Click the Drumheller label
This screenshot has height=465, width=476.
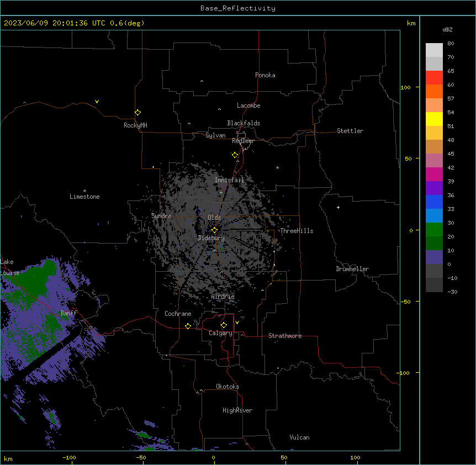(x=352, y=269)
